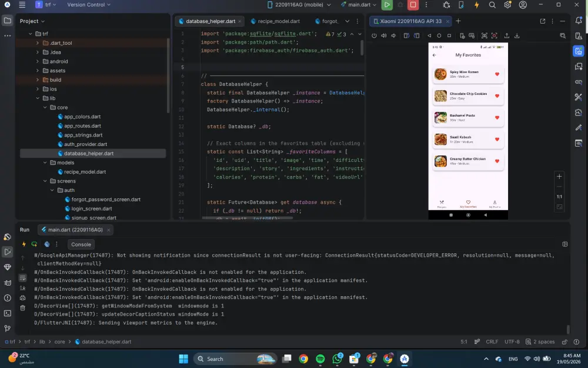Select main.dart (2209116AG) run tab
588x368 pixels.
pyautogui.click(x=75, y=230)
